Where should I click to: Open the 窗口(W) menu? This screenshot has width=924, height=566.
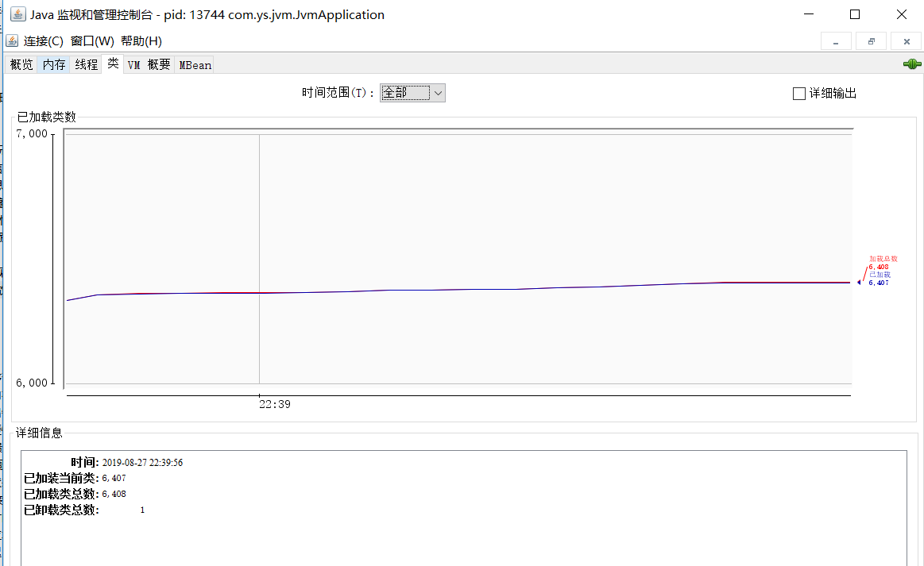click(x=92, y=40)
